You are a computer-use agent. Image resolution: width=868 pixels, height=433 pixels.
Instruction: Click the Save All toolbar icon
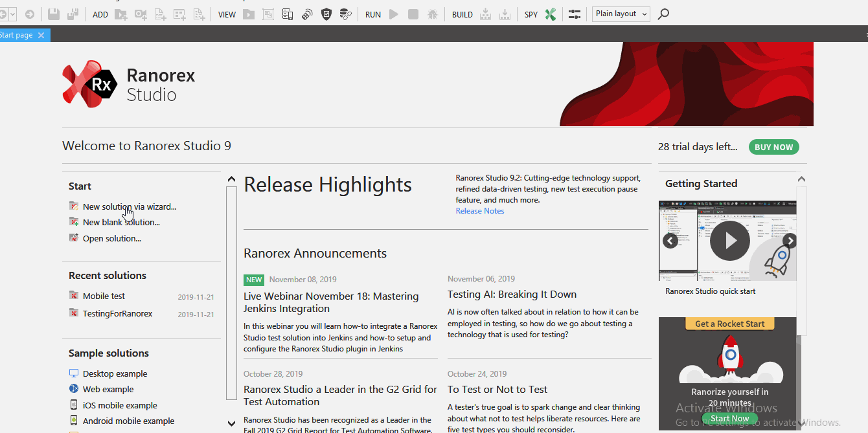[x=73, y=14]
